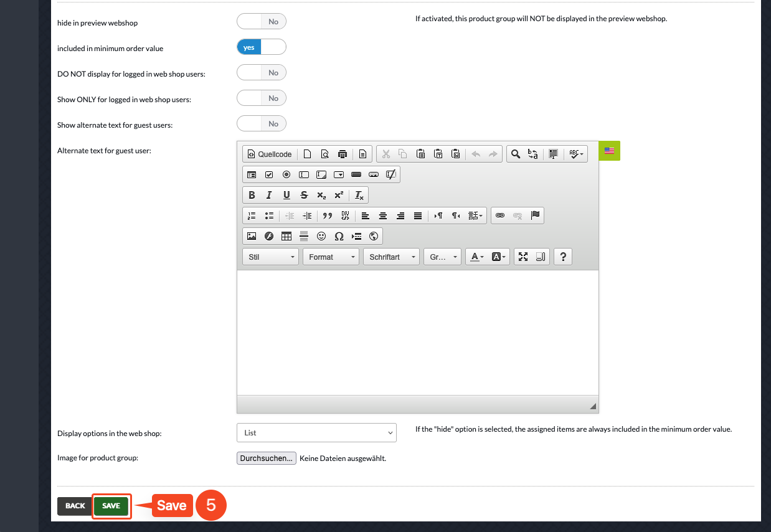The width and height of the screenshot is (771, 532).
Task: Open the background color picker
Action: pos(499,257)
